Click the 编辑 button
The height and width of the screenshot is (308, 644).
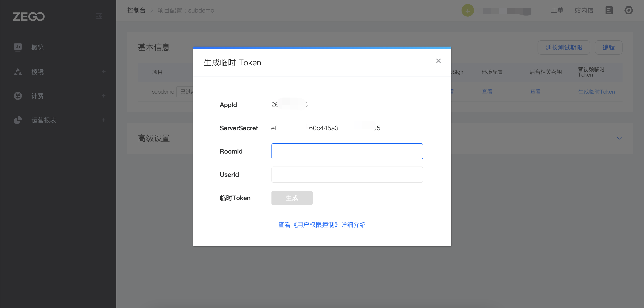[608, 47]
